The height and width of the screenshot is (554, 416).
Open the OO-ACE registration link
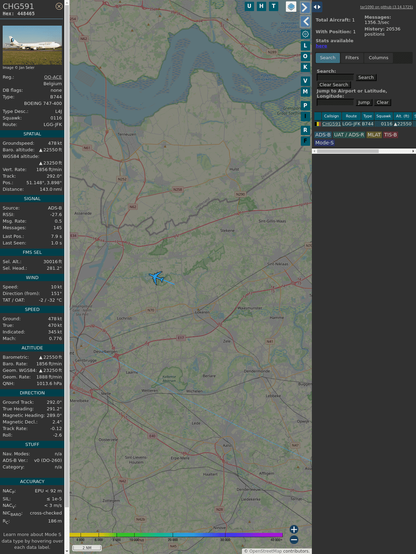(53, 77)
